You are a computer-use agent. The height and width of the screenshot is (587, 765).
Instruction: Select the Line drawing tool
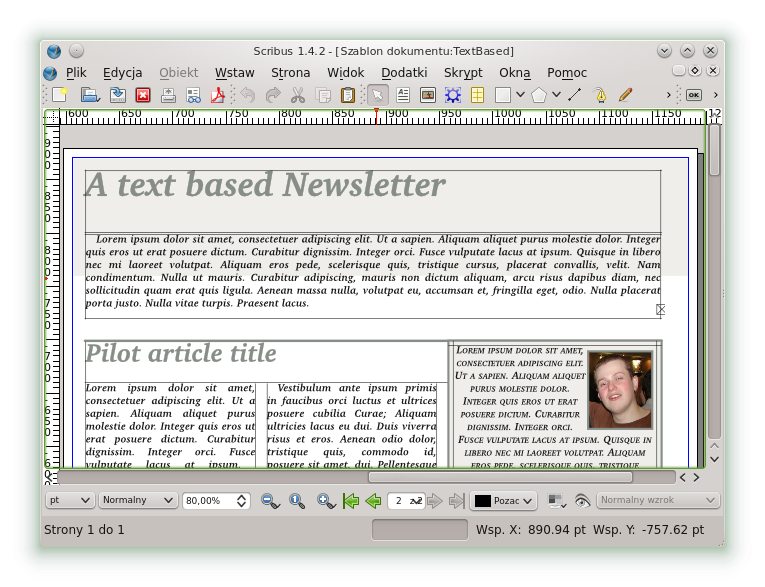point(575,95)
